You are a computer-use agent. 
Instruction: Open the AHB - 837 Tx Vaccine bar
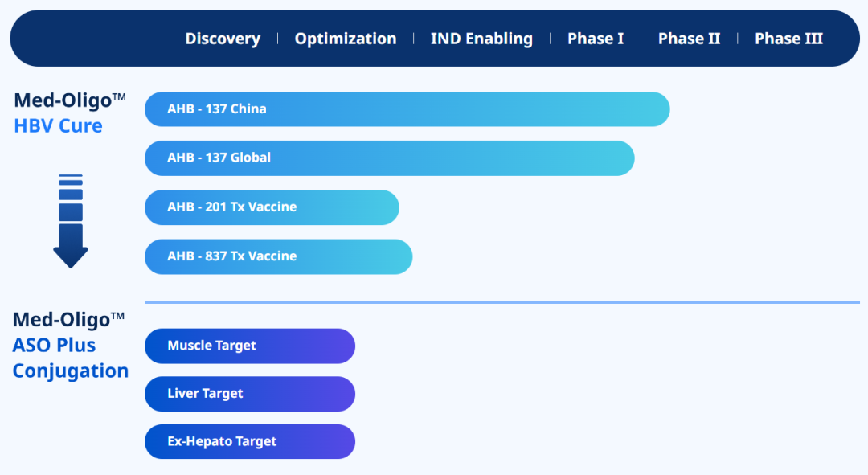(x=278, y=256)
